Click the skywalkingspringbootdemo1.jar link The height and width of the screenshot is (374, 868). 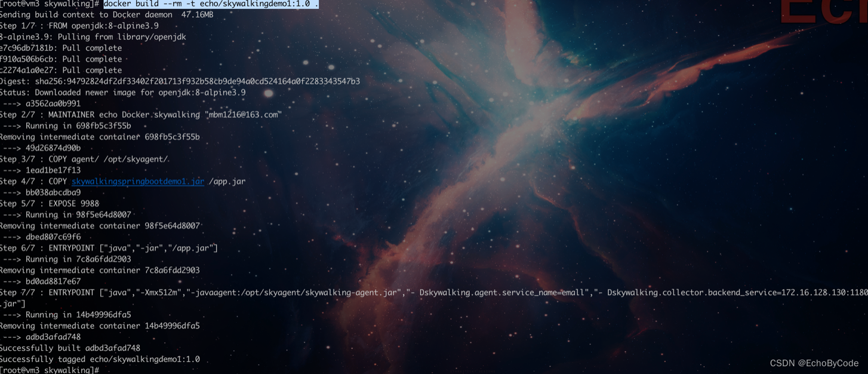[138, 181]
